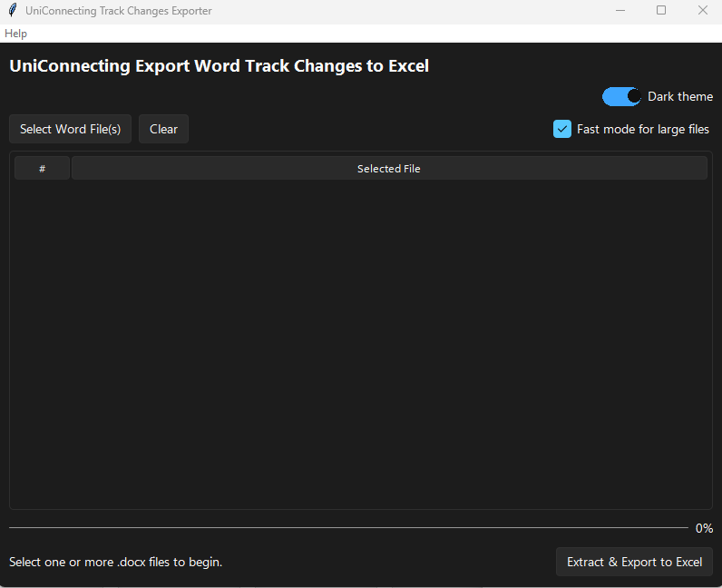Click the heading 'UniConnecting Export Word Track Changes'
722x588 pixels.
tap(219, 66)
